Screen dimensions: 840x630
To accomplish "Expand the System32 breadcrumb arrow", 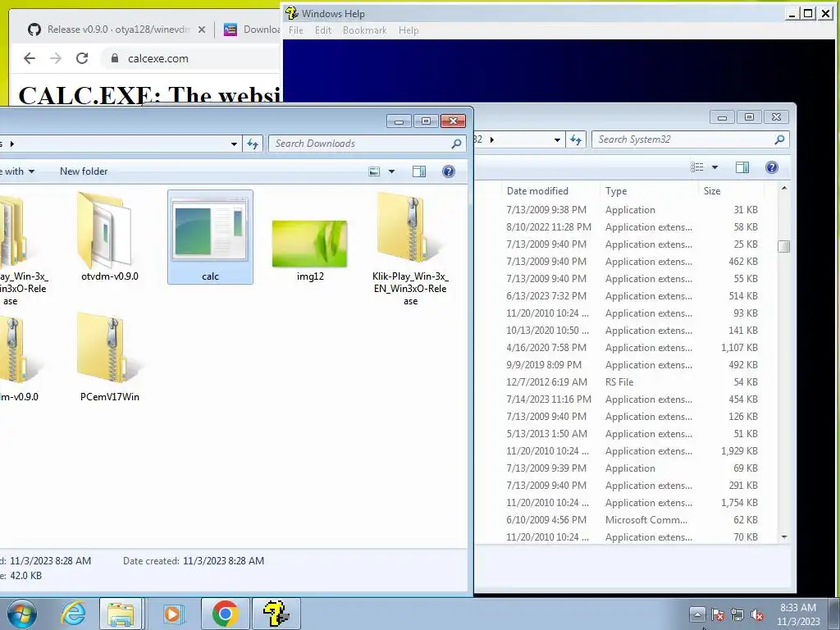I will coord(492,139).
